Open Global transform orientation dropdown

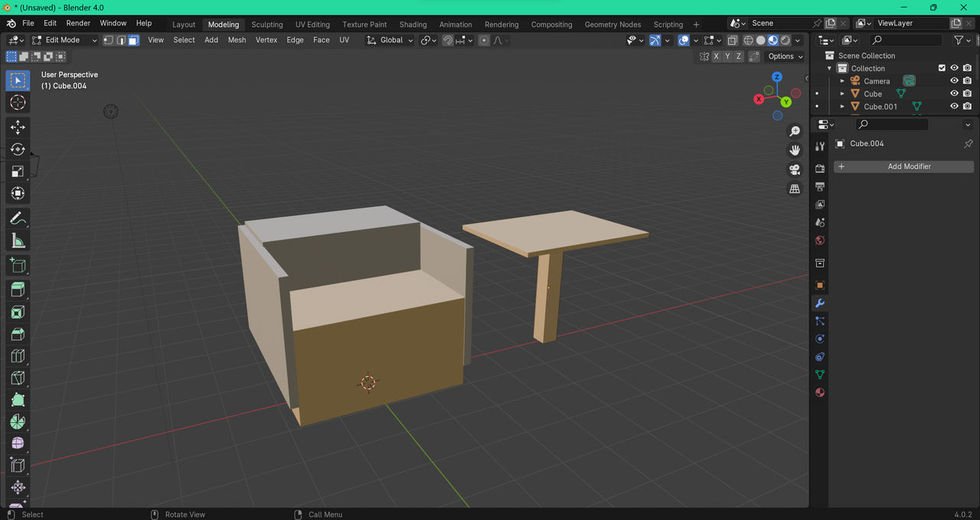coord(390,40)
